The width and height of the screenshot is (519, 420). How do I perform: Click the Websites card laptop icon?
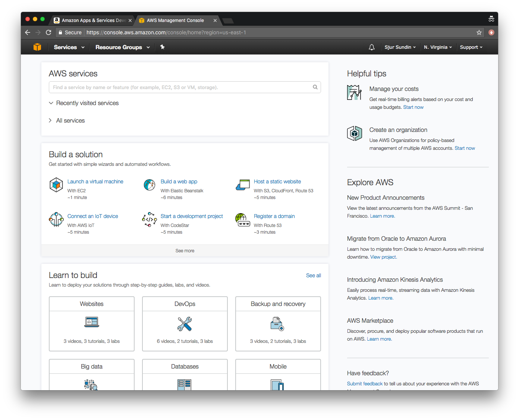coord(92,322)
